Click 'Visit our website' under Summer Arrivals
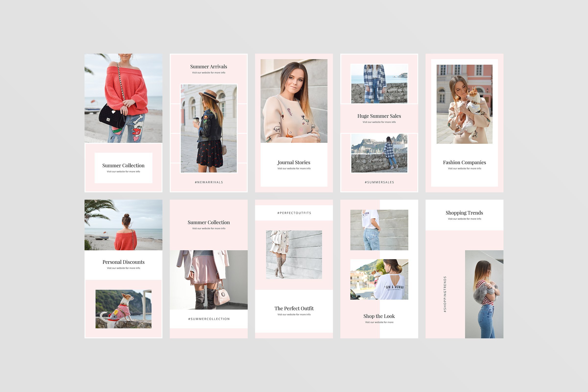Viewport: 588px width, 392px height. (x=209, y=73)
